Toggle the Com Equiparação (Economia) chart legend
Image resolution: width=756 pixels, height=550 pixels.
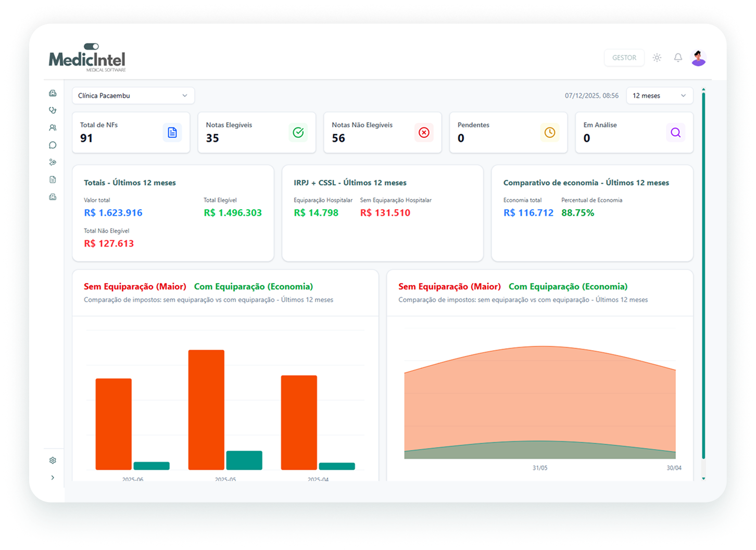click(x=254, y=286)
